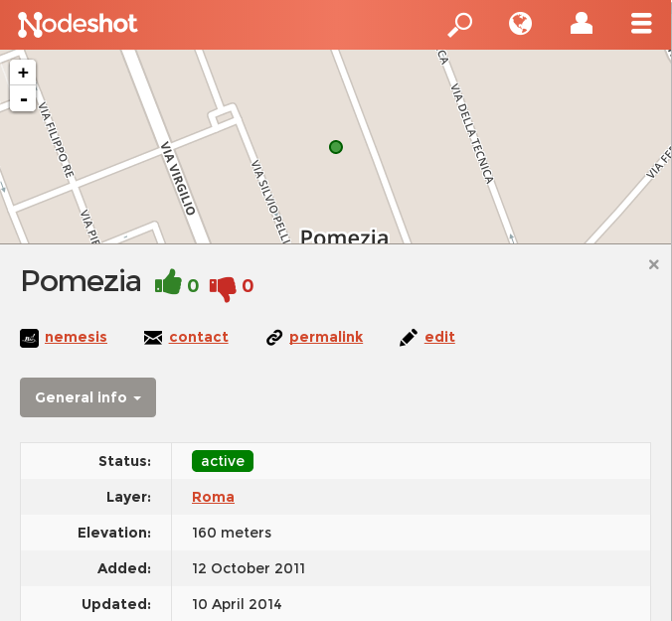Click the Via Silvio Pellico street label
Image resolution: width=672 pixels, height=621 pixels.
(269, 202)
